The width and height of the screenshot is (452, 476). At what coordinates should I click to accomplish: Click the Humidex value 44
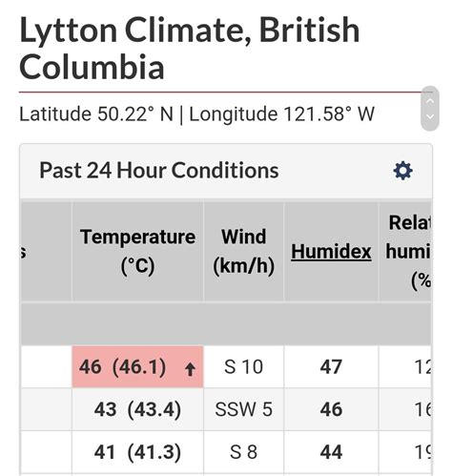pyautogui.click(x=331, y=452)
